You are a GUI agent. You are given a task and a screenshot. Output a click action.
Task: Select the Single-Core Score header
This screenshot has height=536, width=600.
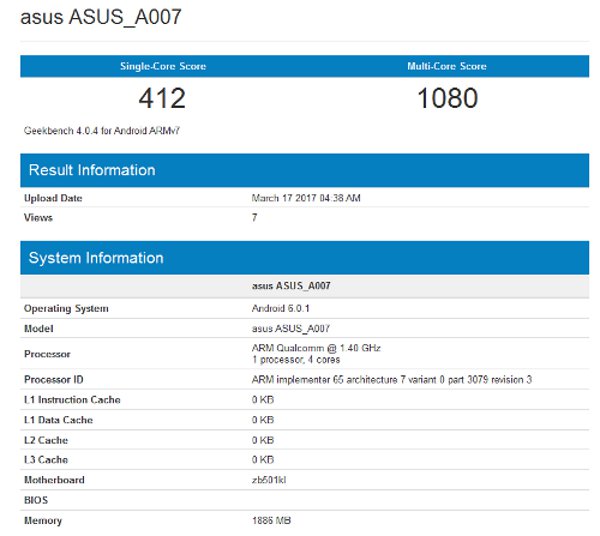(x=163, y=66)
